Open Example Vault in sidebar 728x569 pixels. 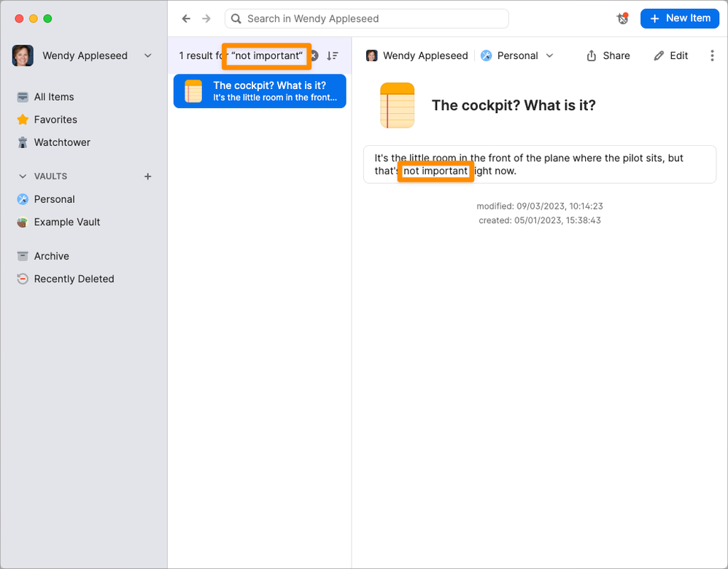tap(67, 222)
